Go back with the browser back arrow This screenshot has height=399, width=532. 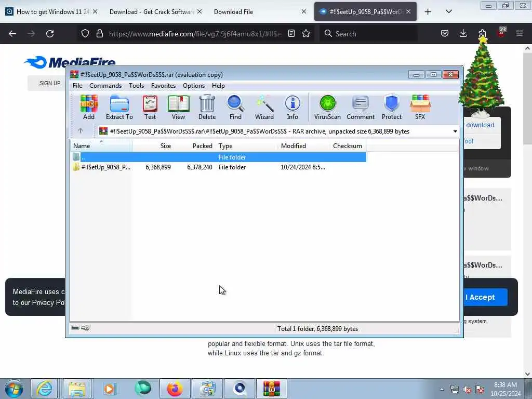12,34
